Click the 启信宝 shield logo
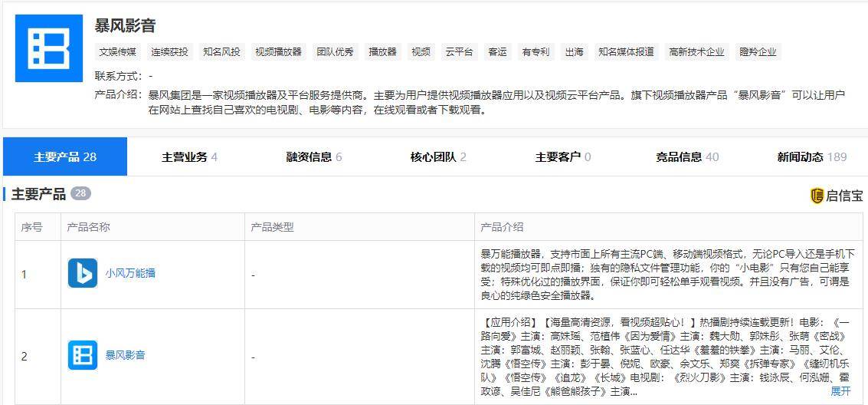868x405 pixels. coord(817,196)
